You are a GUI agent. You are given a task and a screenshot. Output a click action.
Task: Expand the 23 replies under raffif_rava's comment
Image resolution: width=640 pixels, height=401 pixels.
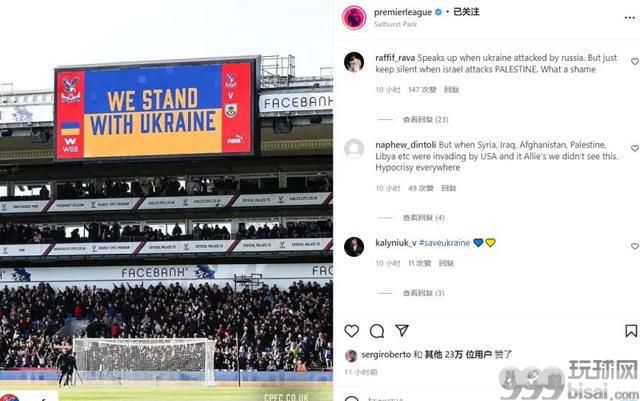click(425, 119)
